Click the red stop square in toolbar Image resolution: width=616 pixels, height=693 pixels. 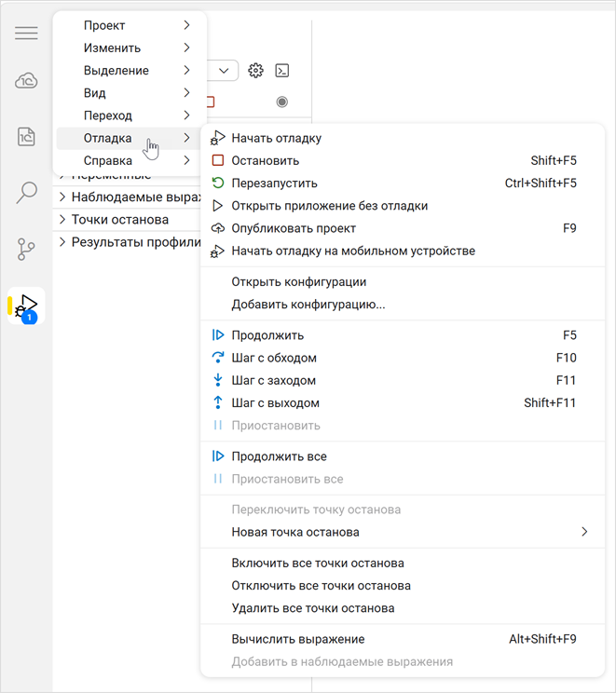pos(211,102)
